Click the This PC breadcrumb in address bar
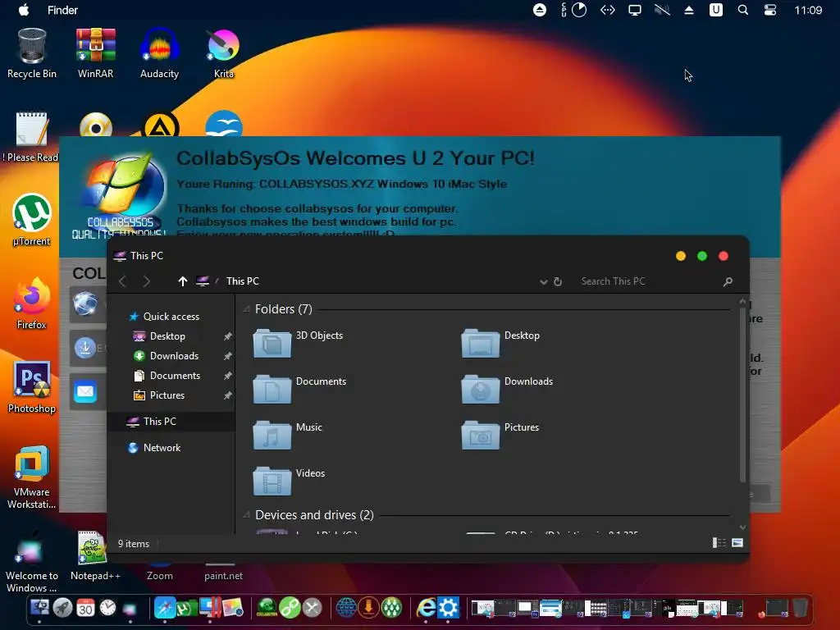The image size is (840, 630). (x=243, y=281)
